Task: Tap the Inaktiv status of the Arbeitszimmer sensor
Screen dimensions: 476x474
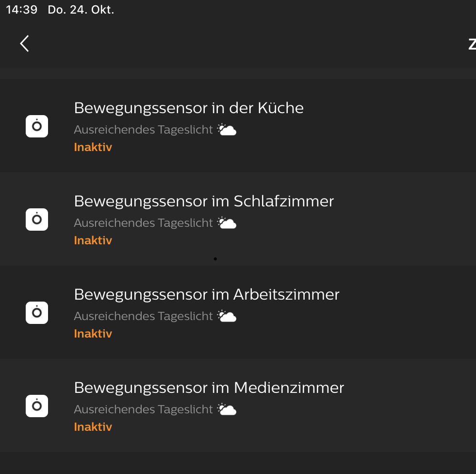Action: pos(93,334)
